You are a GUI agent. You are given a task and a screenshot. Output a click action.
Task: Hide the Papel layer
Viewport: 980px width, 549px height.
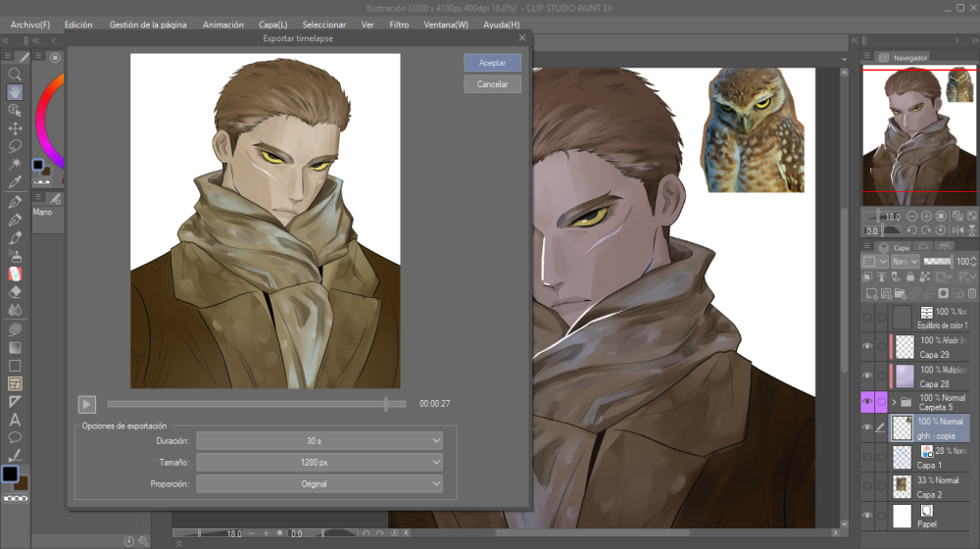[x=867, y=516]
